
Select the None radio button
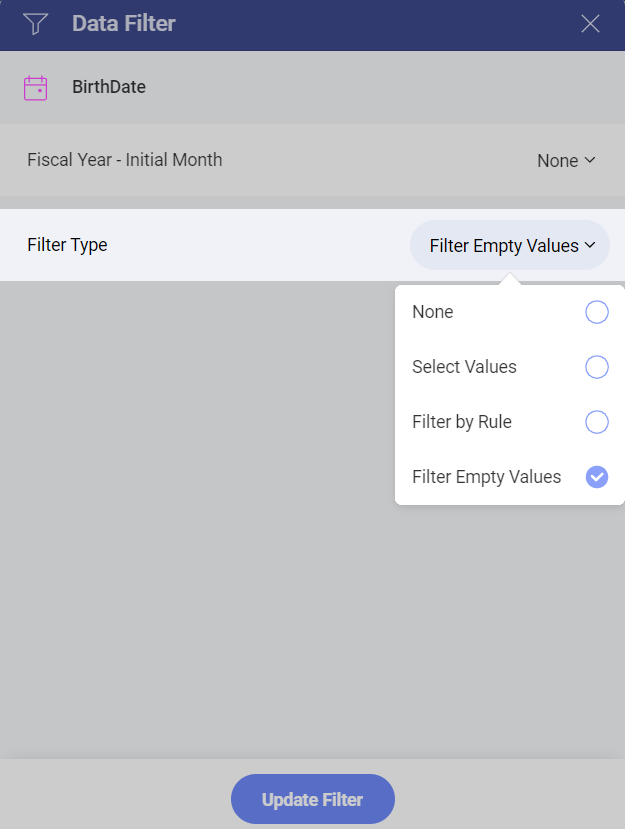(x=596, y=312)
